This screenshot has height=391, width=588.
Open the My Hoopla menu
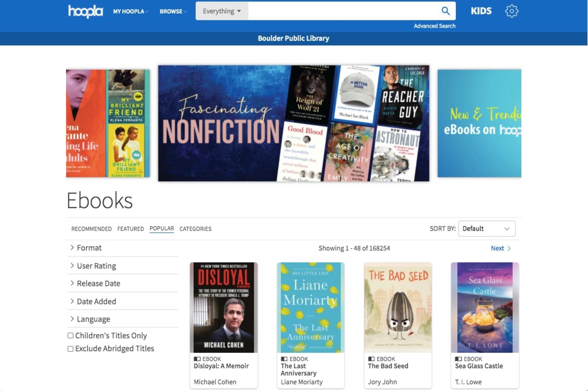(x=130, y=11)
